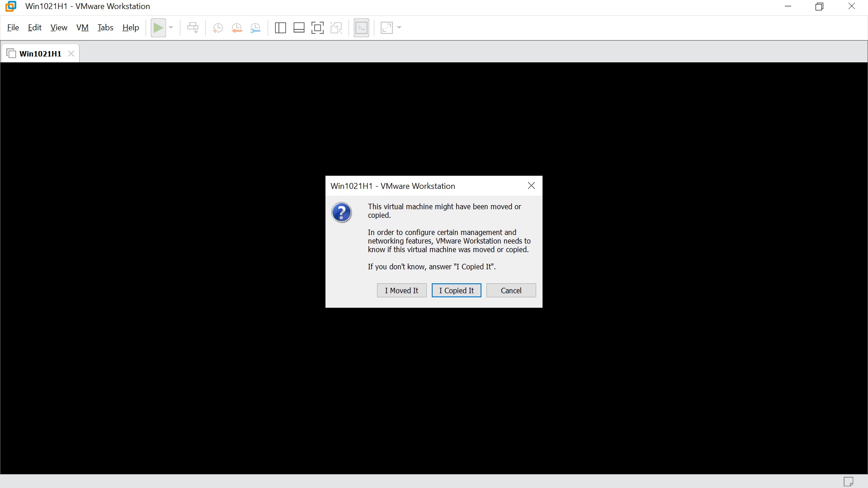The width and height of the screenshot is (868, 488).
Task: Open the Tabs menu
Action: [x=105, y=27]
